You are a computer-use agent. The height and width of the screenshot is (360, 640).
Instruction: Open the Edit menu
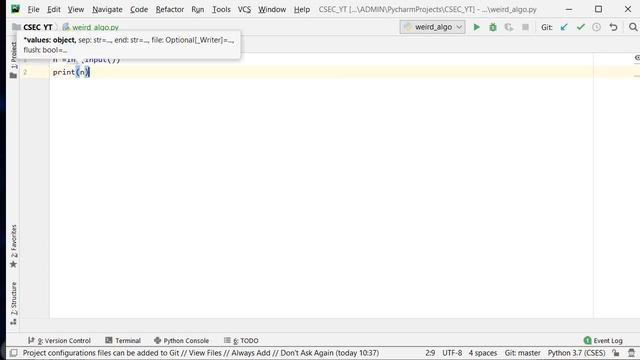[x=53, y=9]
